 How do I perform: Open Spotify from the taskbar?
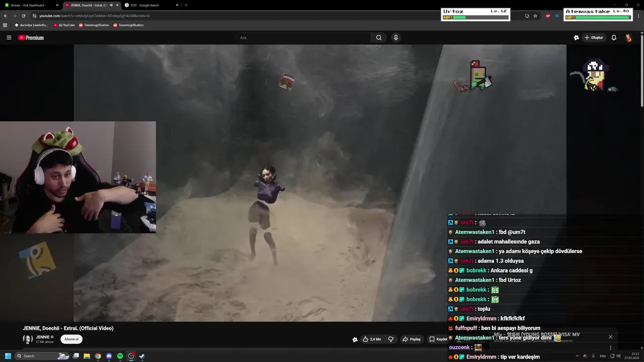click(x=120, y=356)
